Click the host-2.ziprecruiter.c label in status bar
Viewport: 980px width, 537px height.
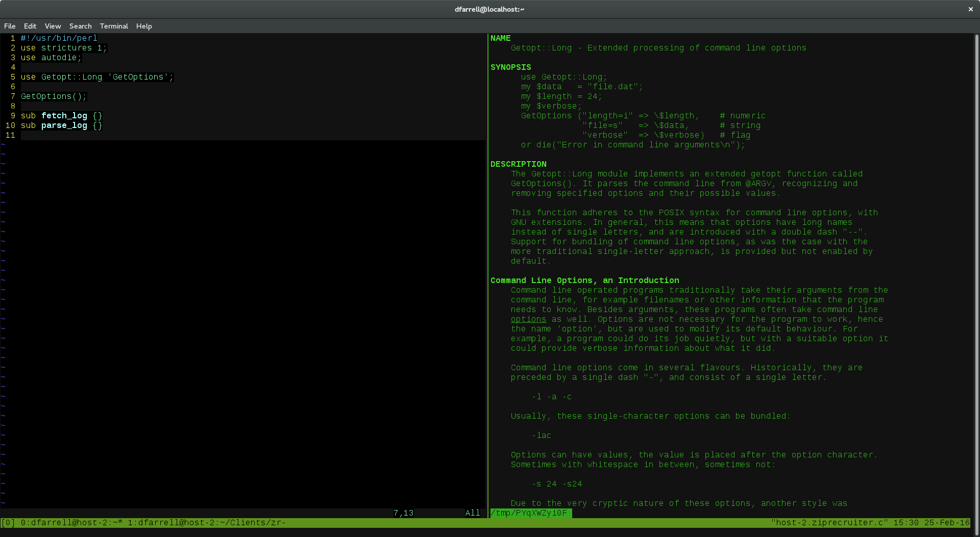[x=829, y=522]
